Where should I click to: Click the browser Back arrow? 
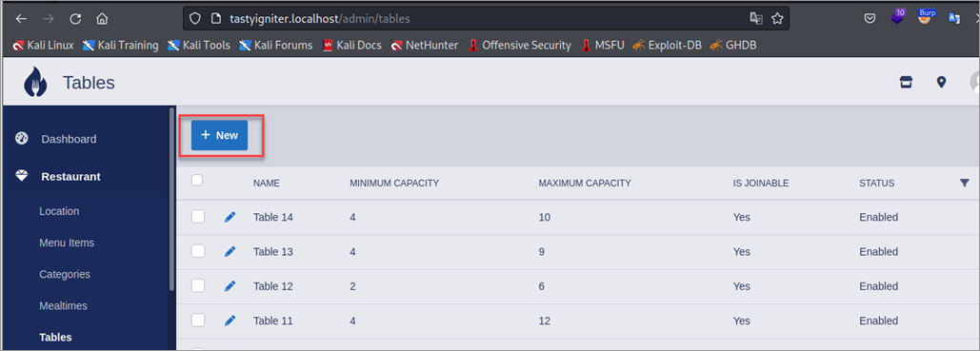[x=21, y=19]
